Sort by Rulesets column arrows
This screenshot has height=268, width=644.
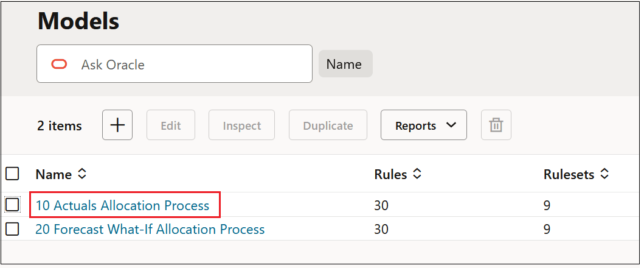(x=604, y=175)
